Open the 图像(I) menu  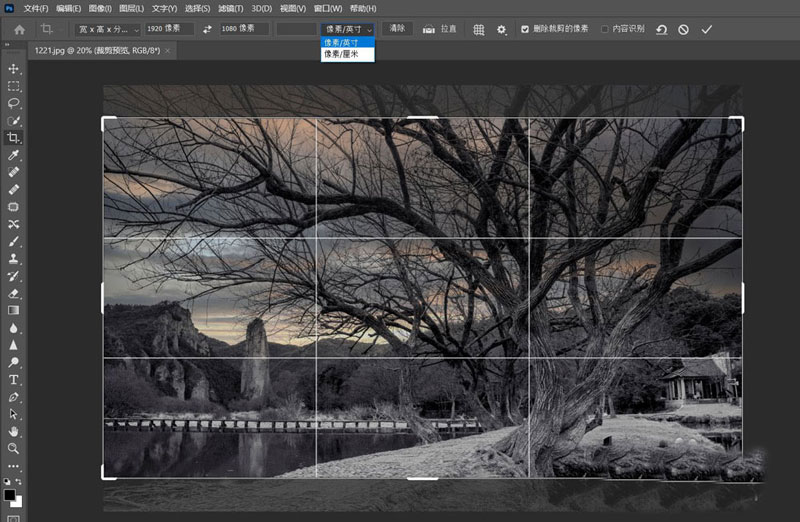coord(100,8)
